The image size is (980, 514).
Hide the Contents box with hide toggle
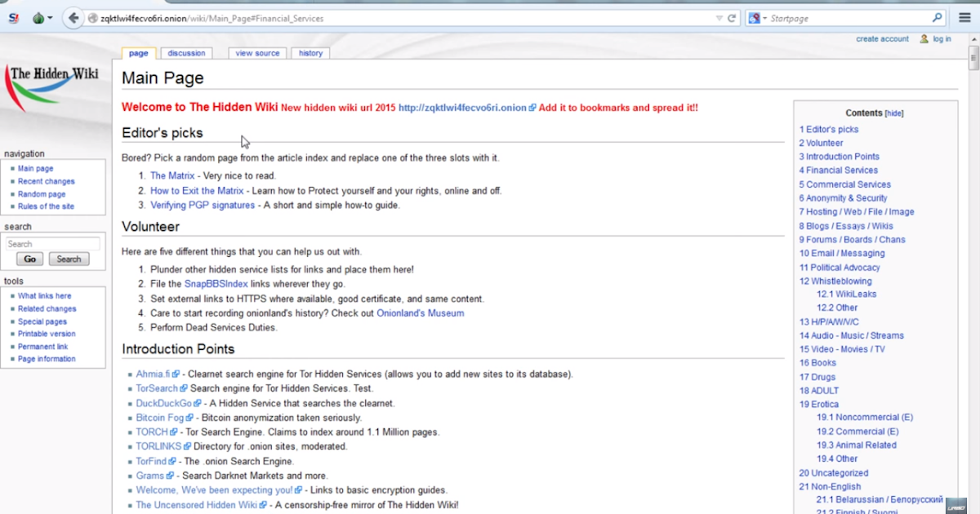894,113
